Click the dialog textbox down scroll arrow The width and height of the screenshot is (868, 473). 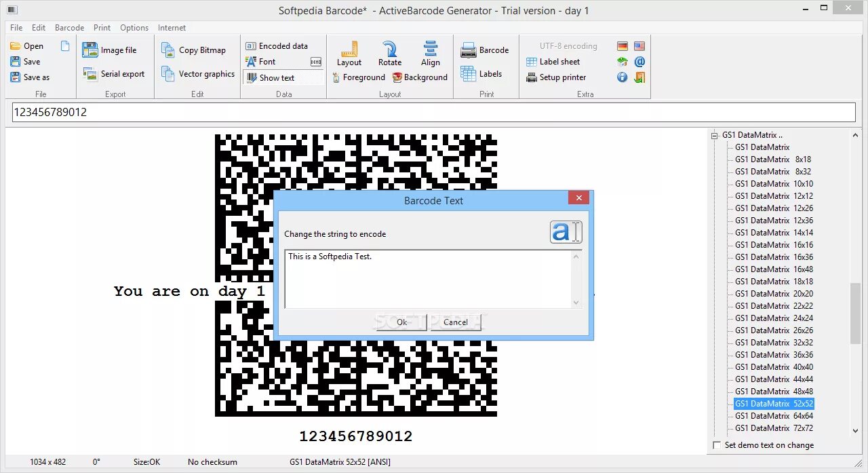(x=576, y=303)
